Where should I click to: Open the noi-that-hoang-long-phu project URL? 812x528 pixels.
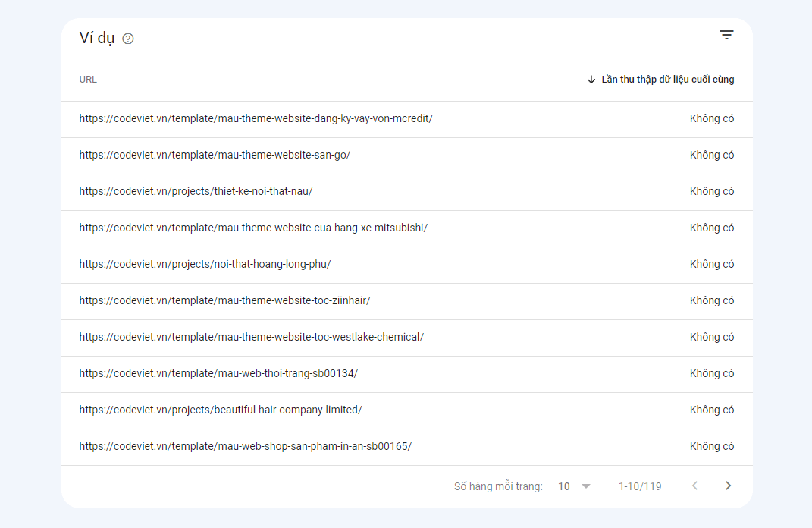coord(205,265)
